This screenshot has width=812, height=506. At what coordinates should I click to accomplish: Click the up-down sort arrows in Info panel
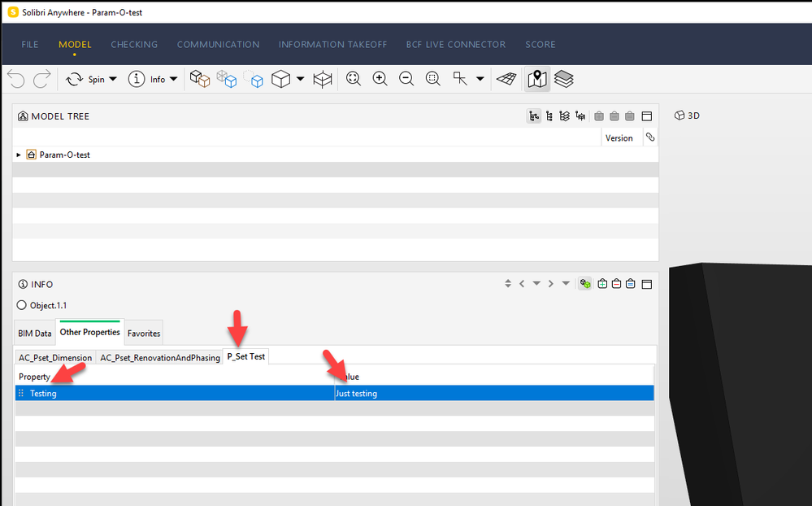508,284
